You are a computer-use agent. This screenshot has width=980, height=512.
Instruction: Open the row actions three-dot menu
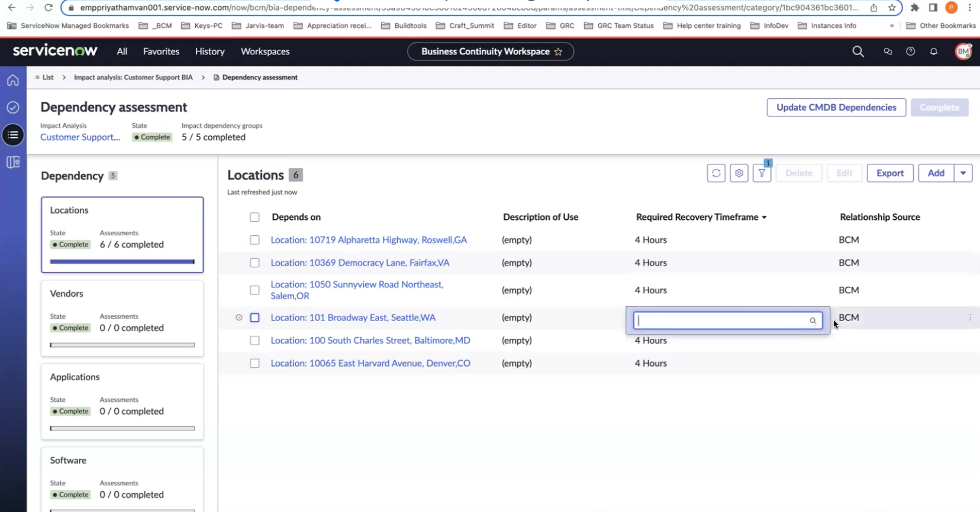(x=970, y=317)
